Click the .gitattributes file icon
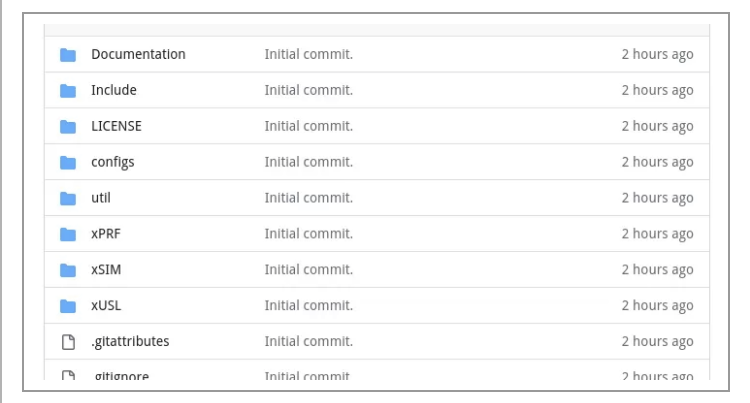Screen dimensions: 750x403 [68, 342]
